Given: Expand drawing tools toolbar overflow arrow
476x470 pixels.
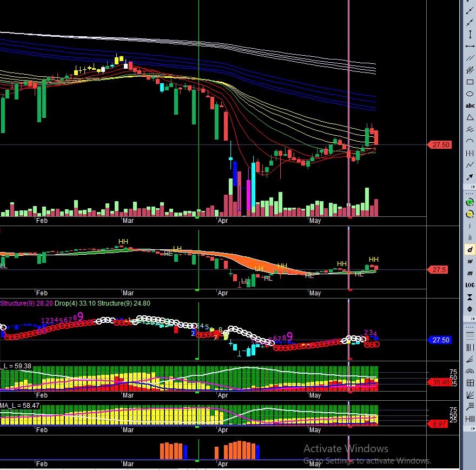Looking at the screenshot, I should point(473,187).
